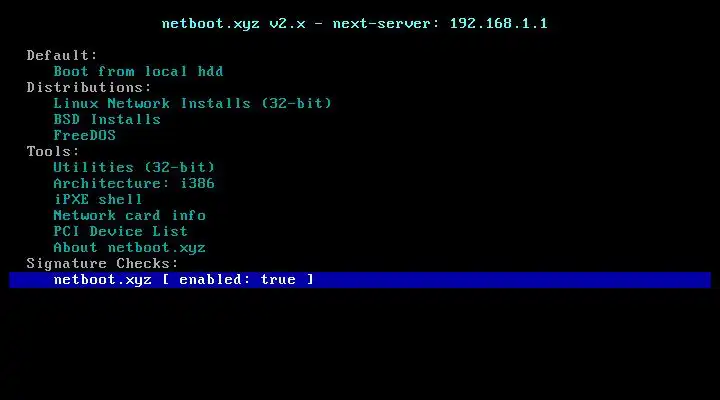Click the word Architecture in Tools
720x400 pixels.
coord(107,183)
